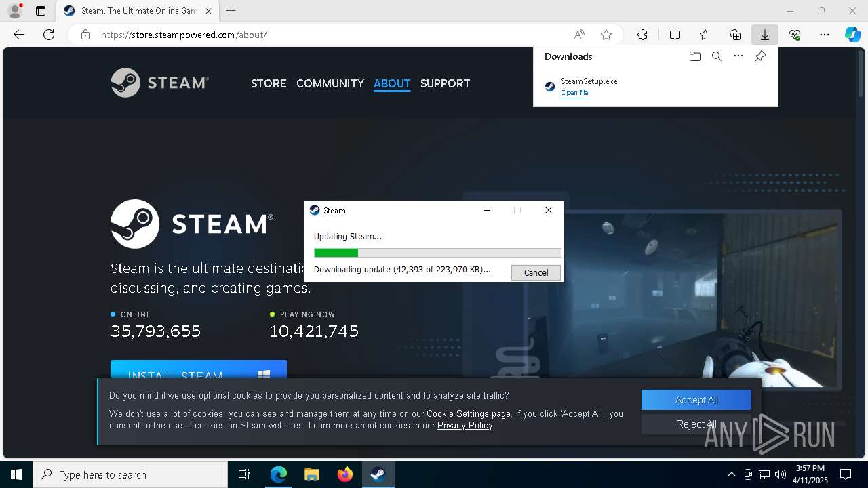The height and width of the screenshot is (488, 868).
Task: Click the SteamSetup.exe download entry
Action: (655, 87)
